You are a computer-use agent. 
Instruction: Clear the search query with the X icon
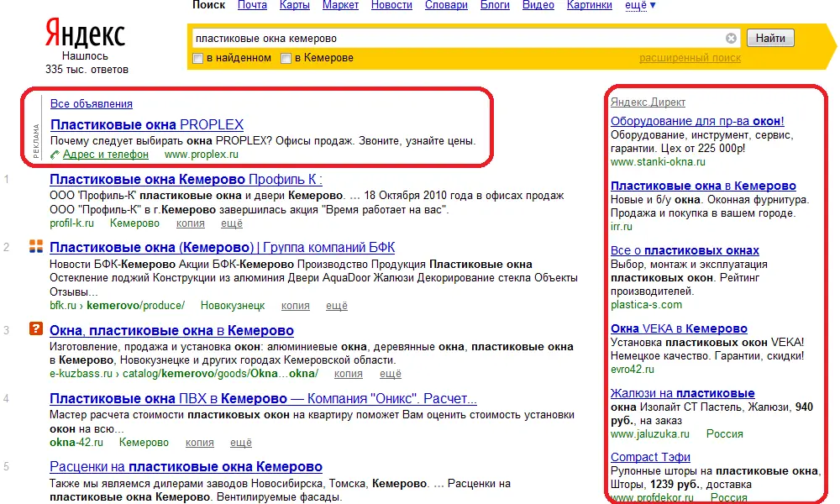[731, 38]
